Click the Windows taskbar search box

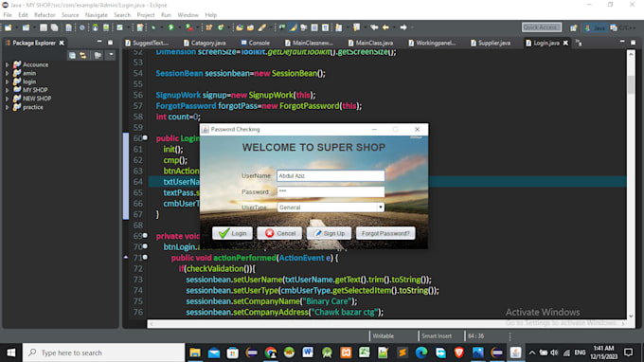103,353
